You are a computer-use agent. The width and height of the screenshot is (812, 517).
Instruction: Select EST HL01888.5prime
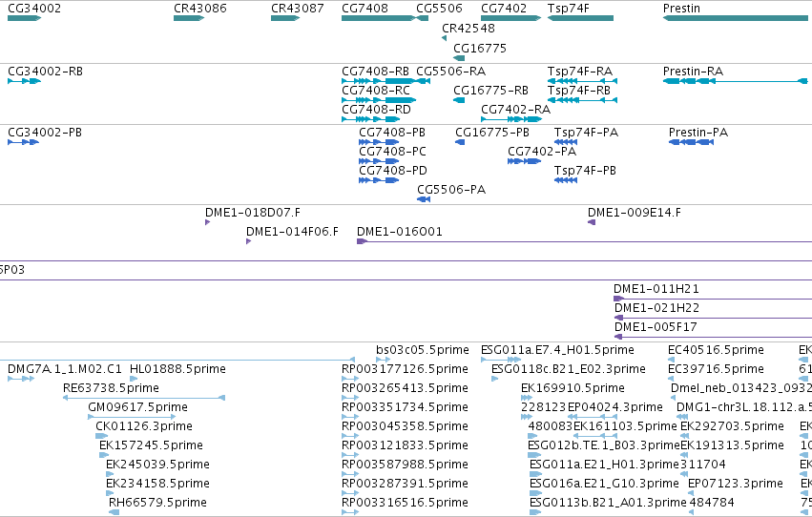134,379
